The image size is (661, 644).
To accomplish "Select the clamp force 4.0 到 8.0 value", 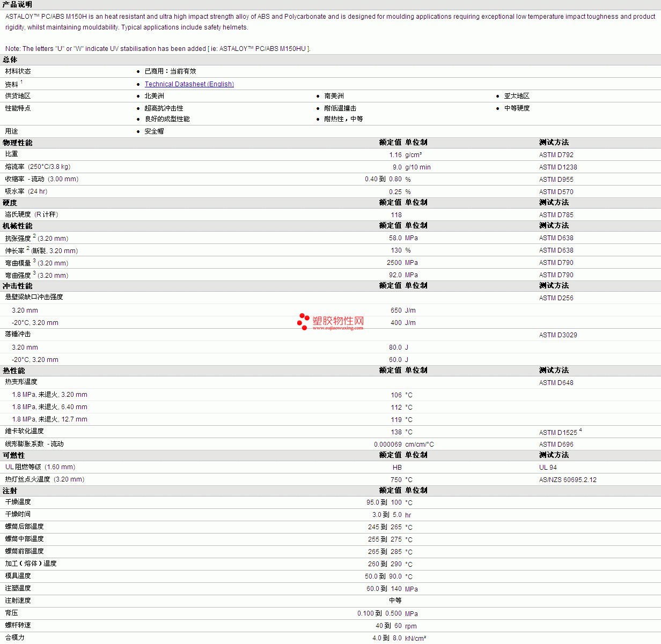I will click(387, 639).
